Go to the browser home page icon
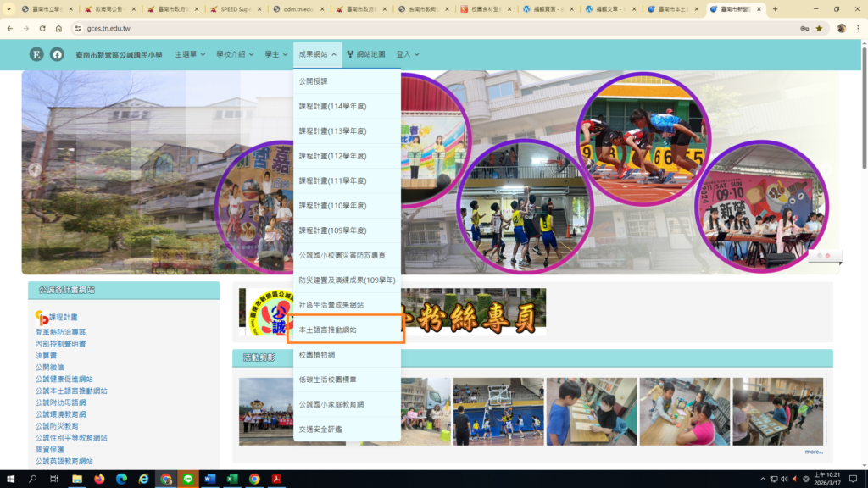This screenshot has height=488, width=868. (58, 28)
